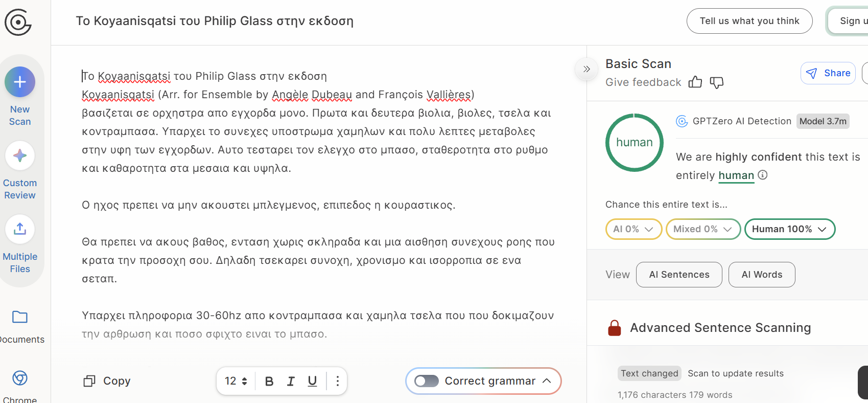Viewport: 868px width, 403px height.
Task: Click the info icon beside human
Action: (x=763, y=175)
